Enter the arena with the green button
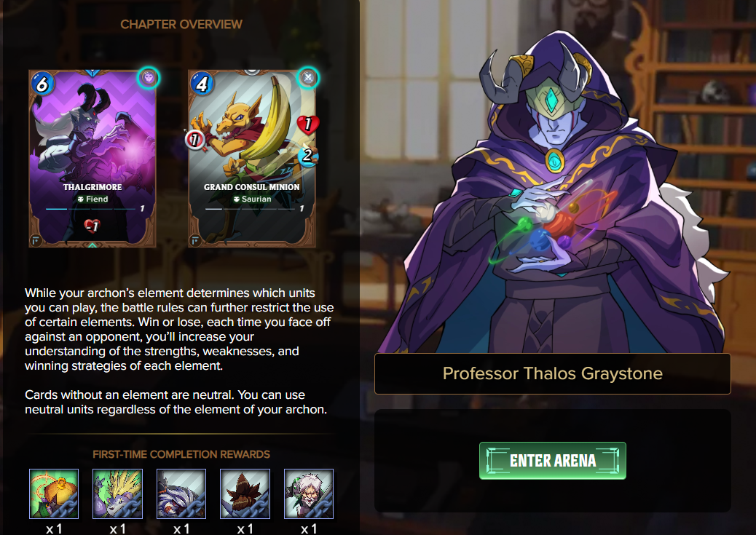 tap(553, 460)
